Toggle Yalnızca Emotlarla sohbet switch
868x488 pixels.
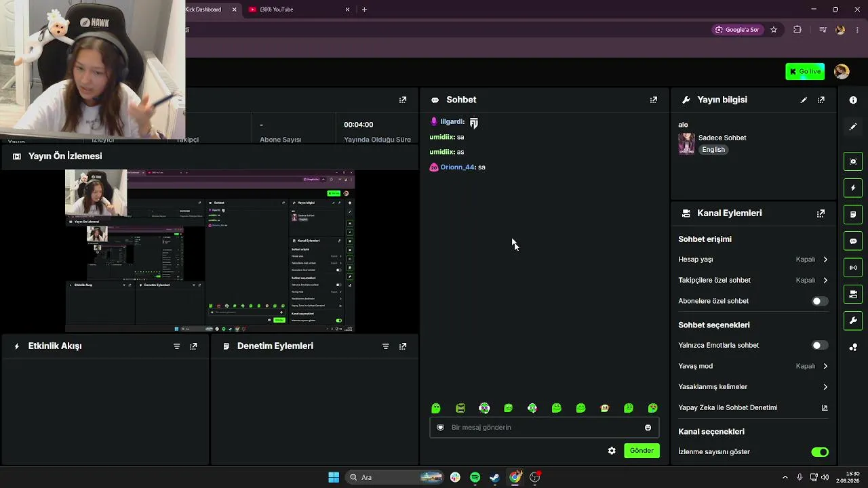pyautogui.click(x=820, y=345)
